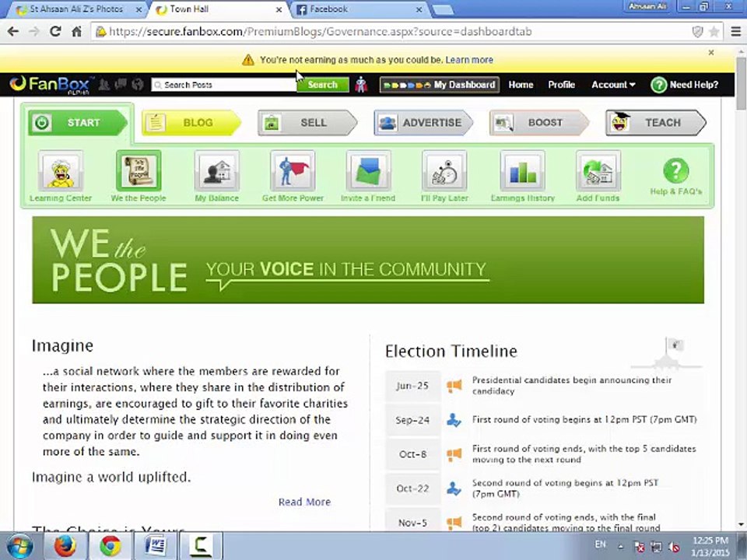Click the Add Funds icon
Screen dimensions: 747x560
(x=598, y=170)
